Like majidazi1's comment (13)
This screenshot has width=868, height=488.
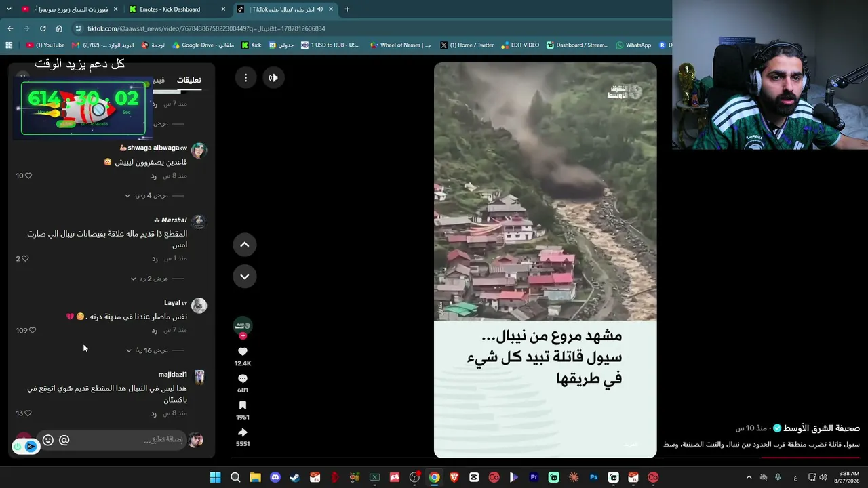(x=28, y=413)
